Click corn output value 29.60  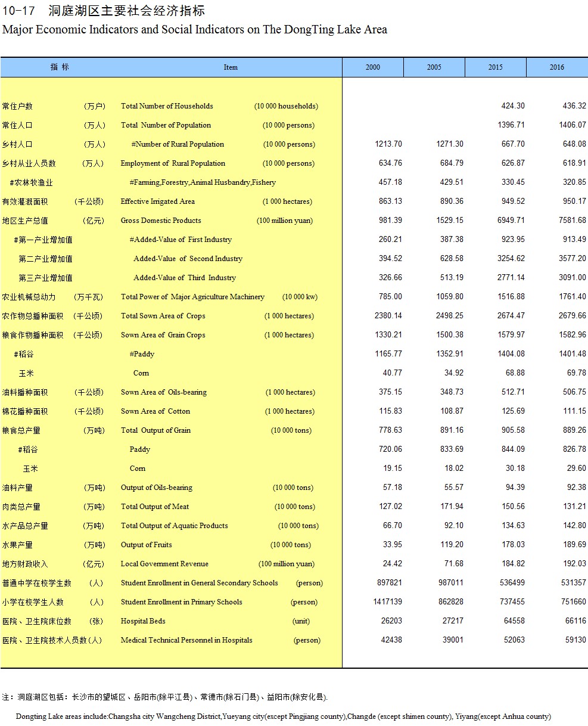tap(577, 469)
